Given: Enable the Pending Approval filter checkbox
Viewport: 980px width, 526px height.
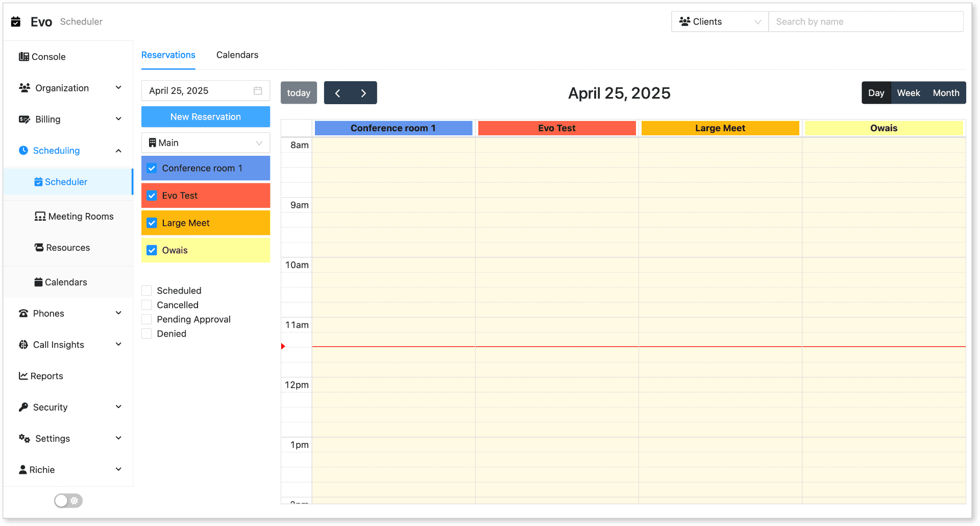Looking at the screenshot, I should coord(146,319).
